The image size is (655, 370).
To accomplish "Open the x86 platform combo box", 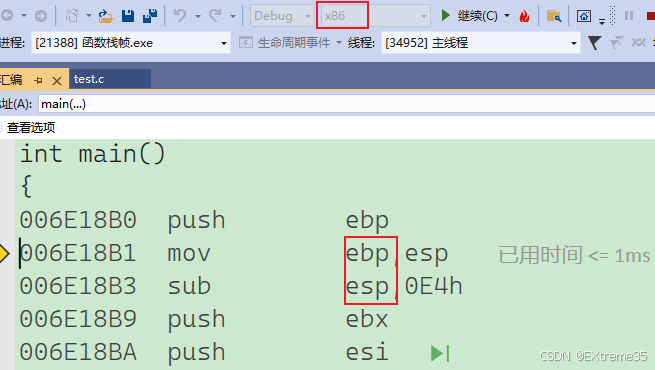I will pyautogui.click(x=375, y=16).
